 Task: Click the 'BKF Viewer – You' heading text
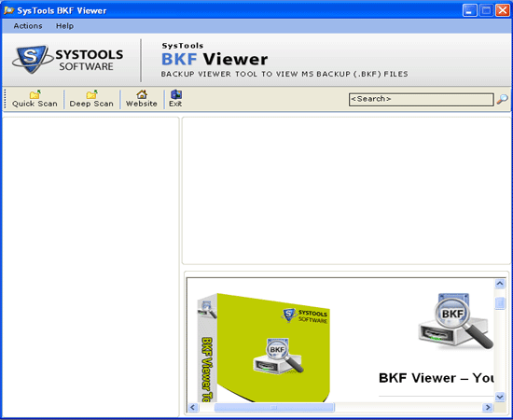pyautogui.click(x=437, y=378)
